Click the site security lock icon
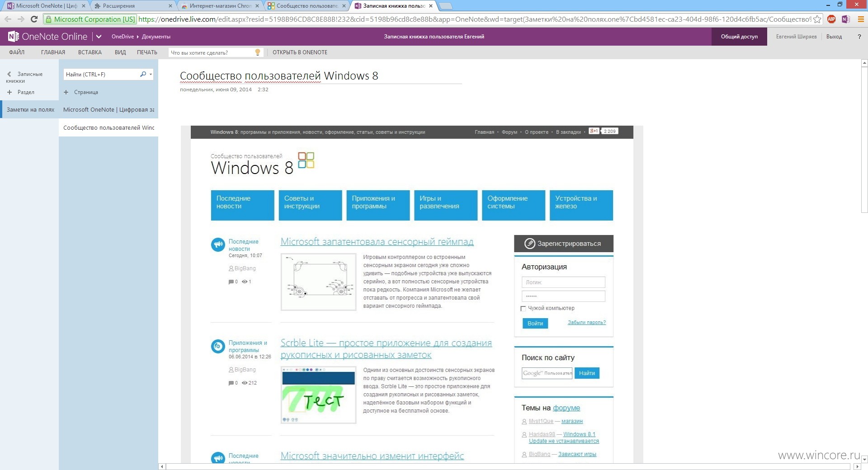The width and height of the screenshot is (868, 470). click(x=49, y=19)
